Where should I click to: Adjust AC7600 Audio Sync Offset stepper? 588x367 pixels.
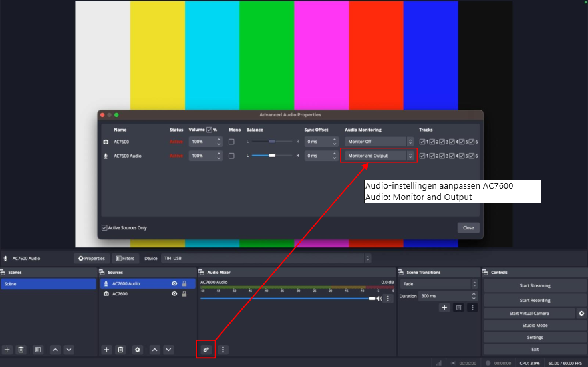tap(335, 156)
